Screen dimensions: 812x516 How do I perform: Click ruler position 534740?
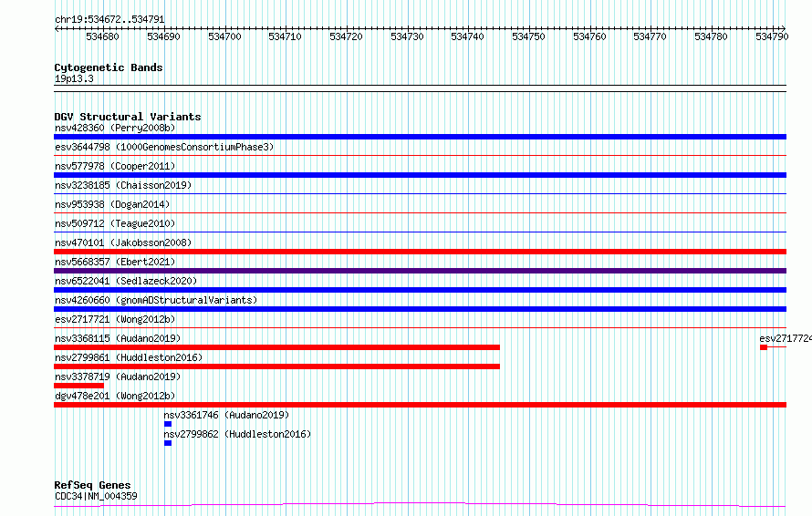[x=468, y=36]
